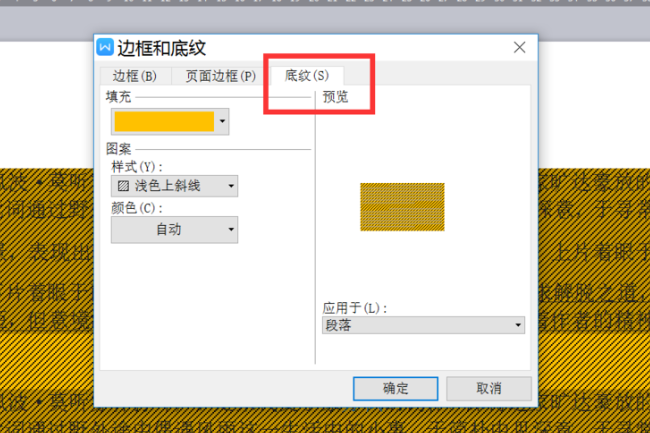The width and height of the screenshot is (650, 433).
Task: Open the 样式 pattern style combo box
Action: pos(174,186)
